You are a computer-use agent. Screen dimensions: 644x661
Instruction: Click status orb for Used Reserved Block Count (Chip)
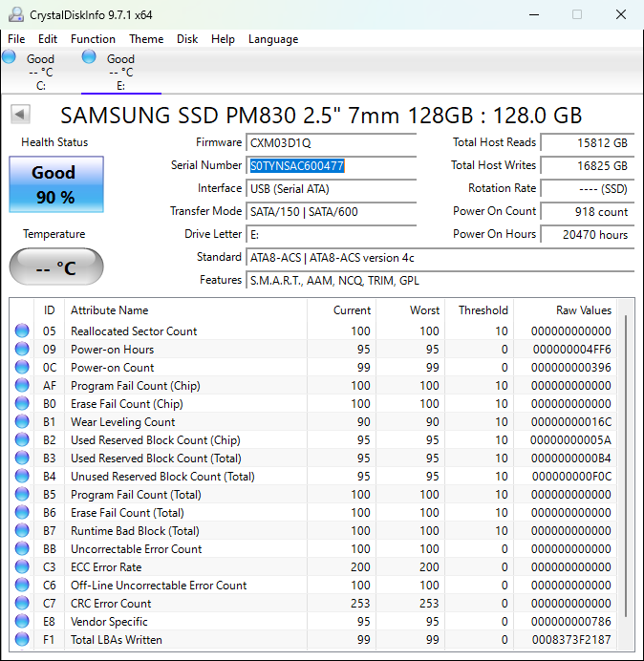pos(22,439)
